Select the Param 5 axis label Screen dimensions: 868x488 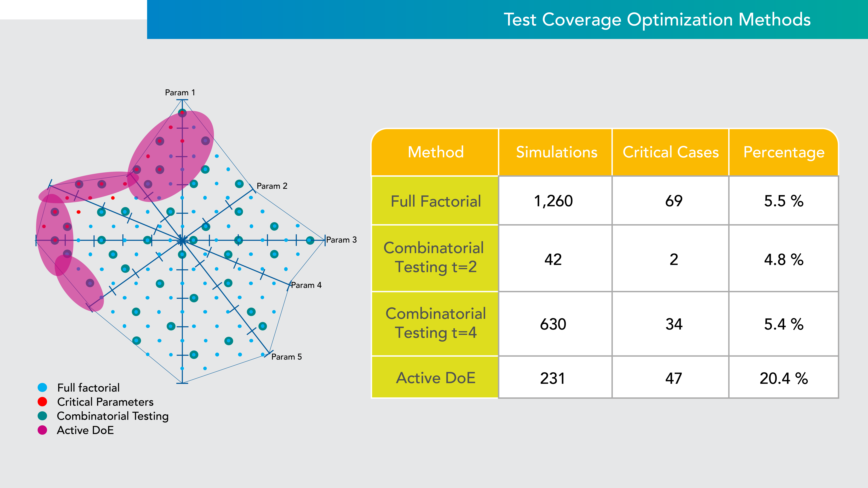click(286, 357)
